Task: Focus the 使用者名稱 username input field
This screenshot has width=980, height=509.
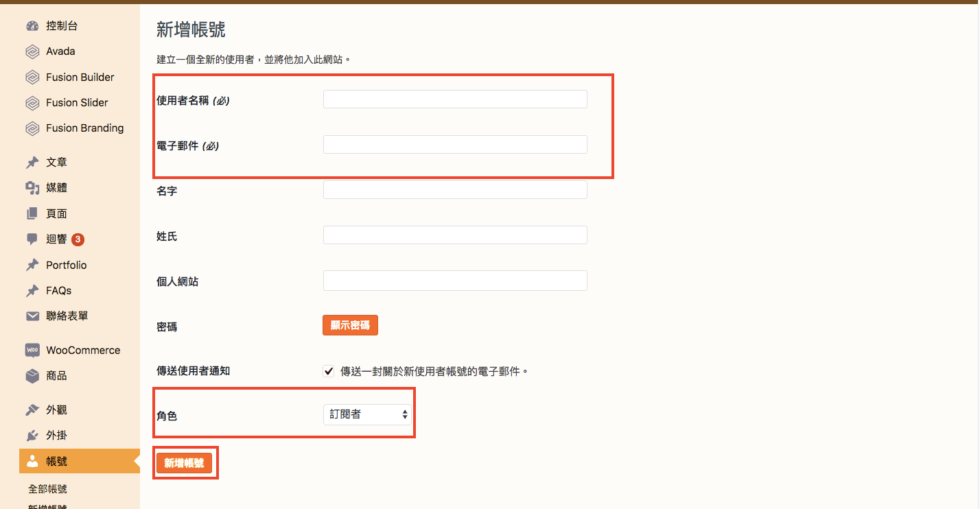Action: (x=455, y=99)
